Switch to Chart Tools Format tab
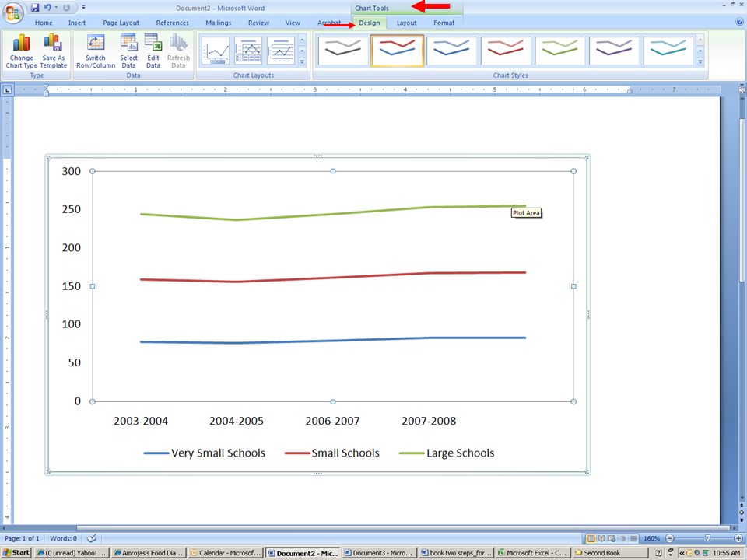This screenshot has height=560, width=747. [444, 23]
